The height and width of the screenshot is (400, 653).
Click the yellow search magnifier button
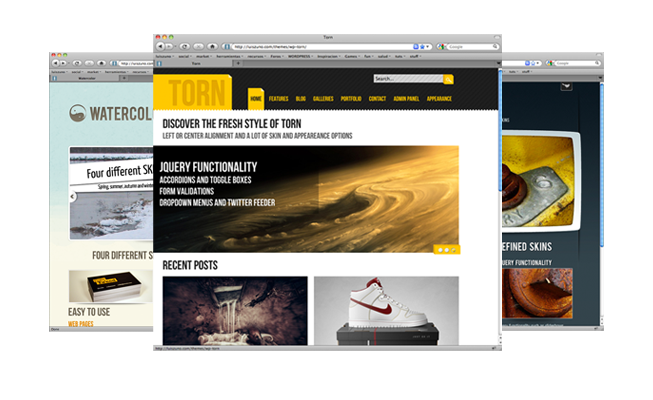tap(449, 78)
